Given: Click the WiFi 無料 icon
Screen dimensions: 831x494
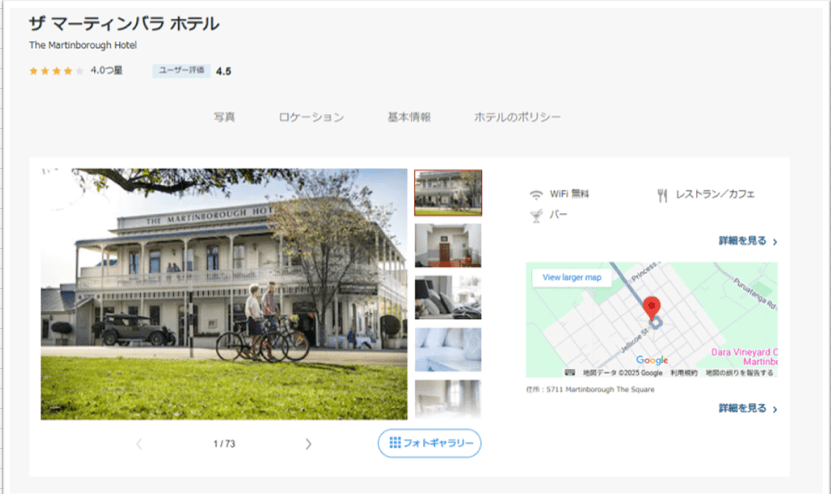Looking at the screenshot, I should (536, 194).
